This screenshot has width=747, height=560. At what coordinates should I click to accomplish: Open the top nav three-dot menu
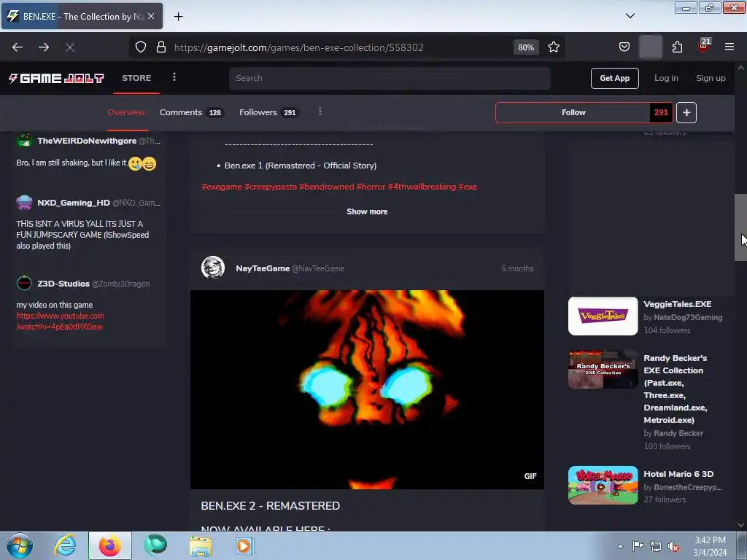pyautogui.click(x=174, y=77)
